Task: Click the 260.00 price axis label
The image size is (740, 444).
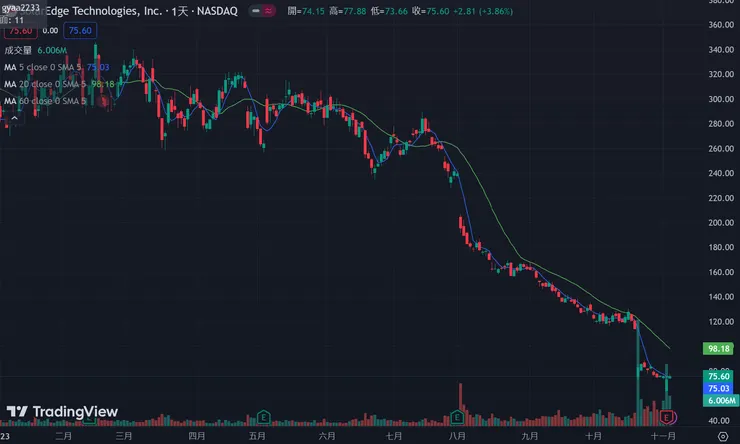Action: click(721, 149)
